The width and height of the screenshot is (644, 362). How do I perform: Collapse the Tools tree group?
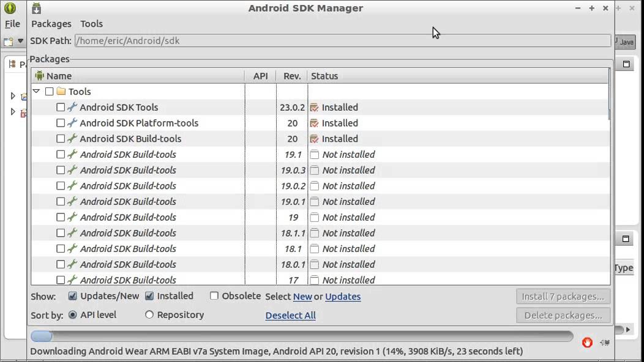coord(36,91)
